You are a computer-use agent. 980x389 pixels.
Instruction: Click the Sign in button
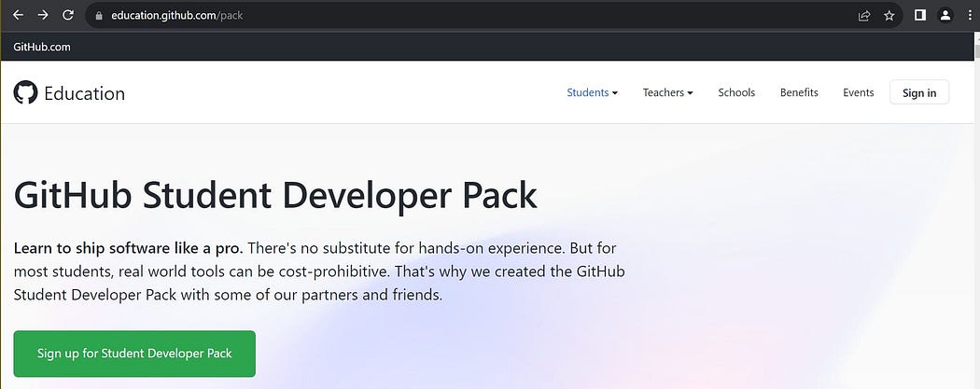point(919,92)
